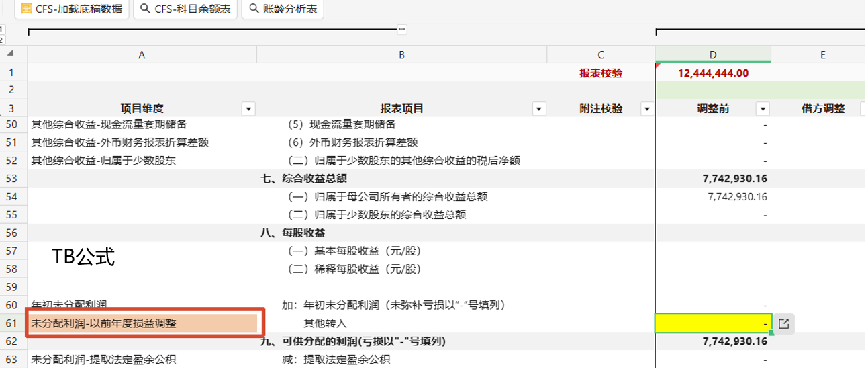Open filter dropdown for 项目维度 column
The image size is (868, 375).
[248, 109]
